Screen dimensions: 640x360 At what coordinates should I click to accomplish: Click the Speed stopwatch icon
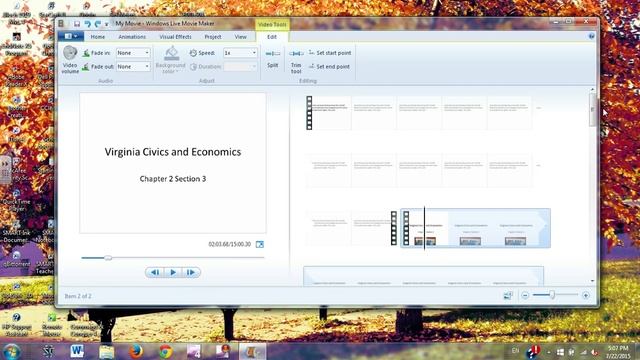(x=193, y=53)
